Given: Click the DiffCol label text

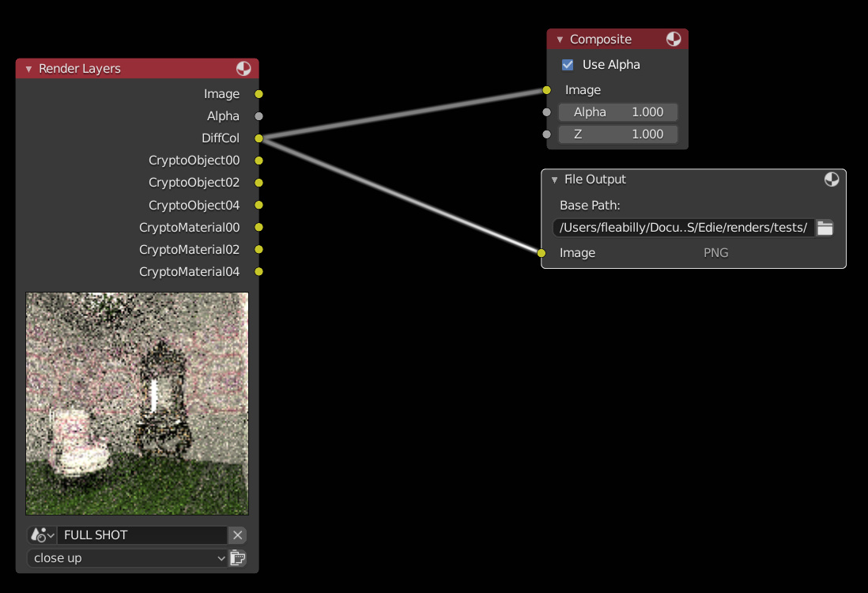Looking at the screenshot, I should 221,138.
